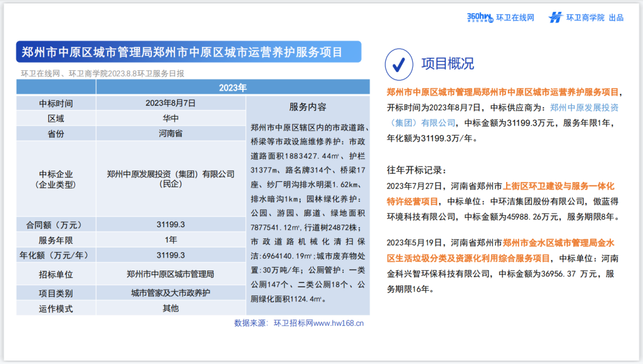Click the 服务内容 column heading
Image resolution: width=643 pixels, height=364 pixels.
click(308, 107)
